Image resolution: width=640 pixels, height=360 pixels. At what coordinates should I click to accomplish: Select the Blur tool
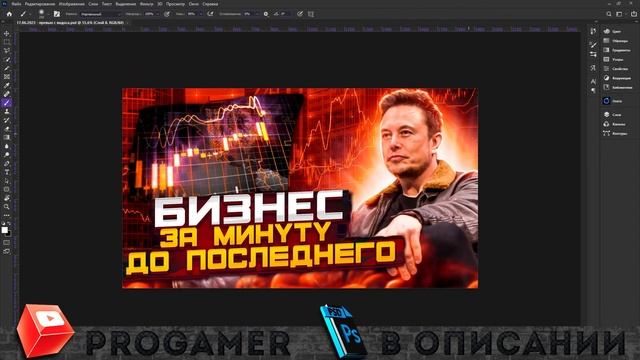[x=7, y=146]
